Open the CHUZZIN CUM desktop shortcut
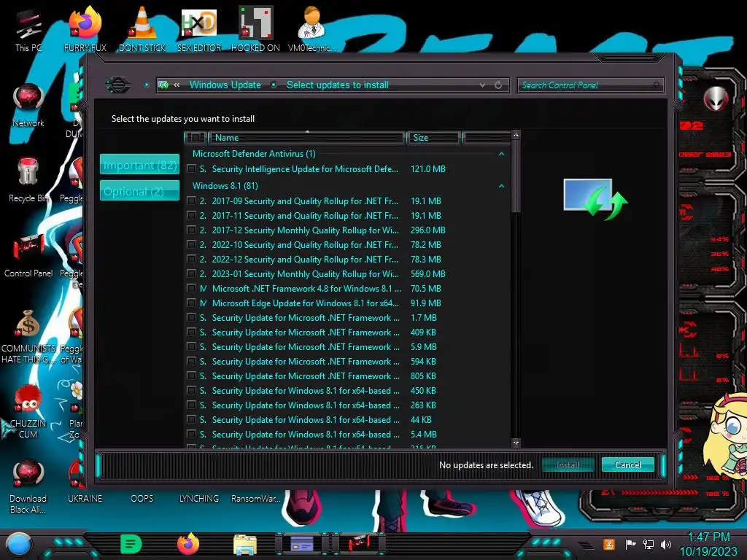Screen dimensions: 747x560 pos(28,411)
